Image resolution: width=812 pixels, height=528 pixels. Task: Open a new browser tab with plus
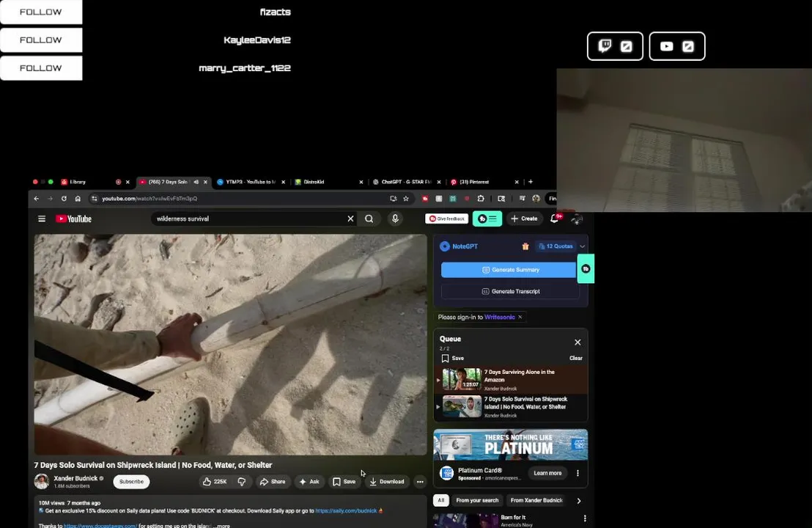click(x=531, y=182)
